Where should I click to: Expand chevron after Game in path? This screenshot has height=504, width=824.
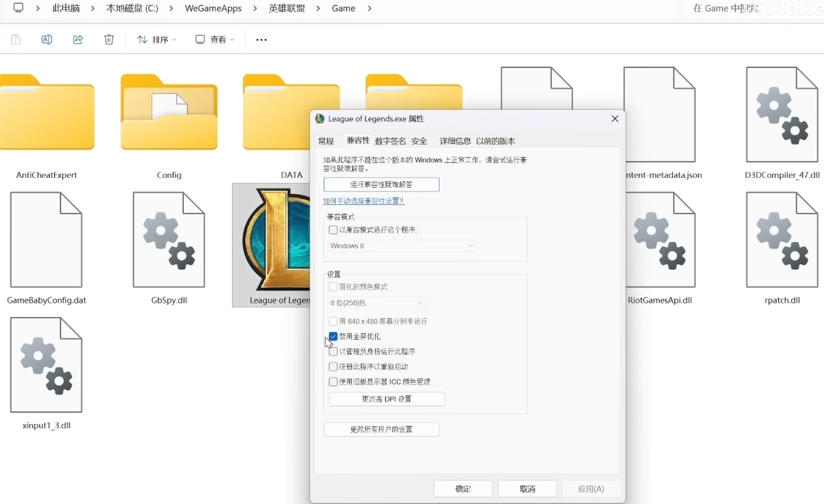(x=369, y=8)
